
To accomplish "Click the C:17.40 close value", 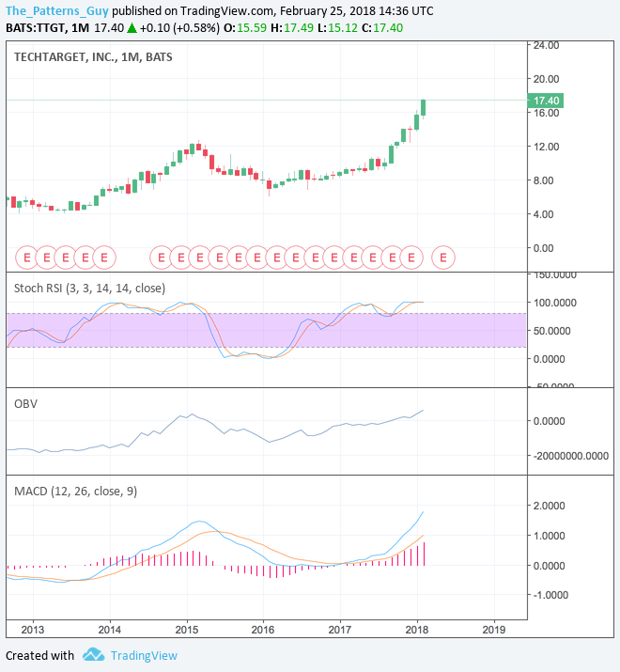I will [x=382, y=28].
